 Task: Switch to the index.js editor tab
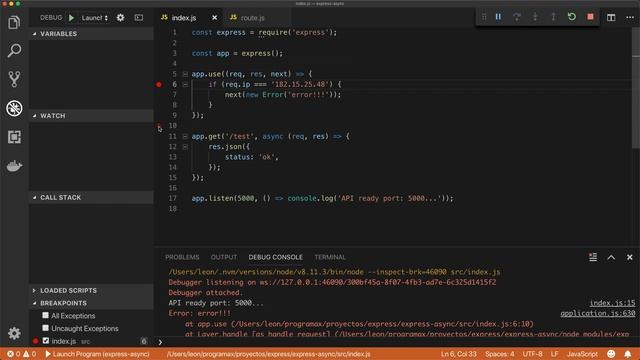pyautogui.click(x=189, y=18)
